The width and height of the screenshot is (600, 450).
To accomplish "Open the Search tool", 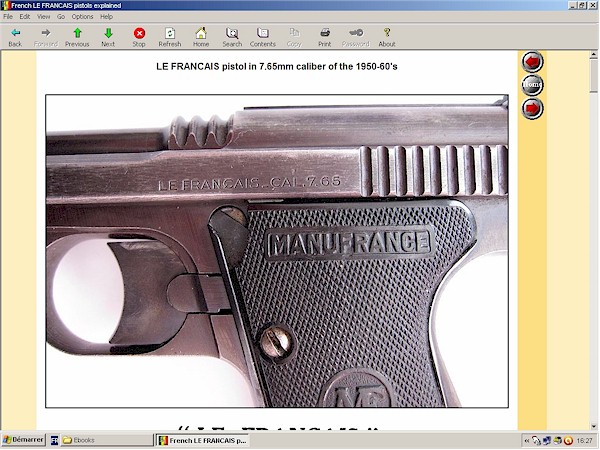I will point(232,37).
